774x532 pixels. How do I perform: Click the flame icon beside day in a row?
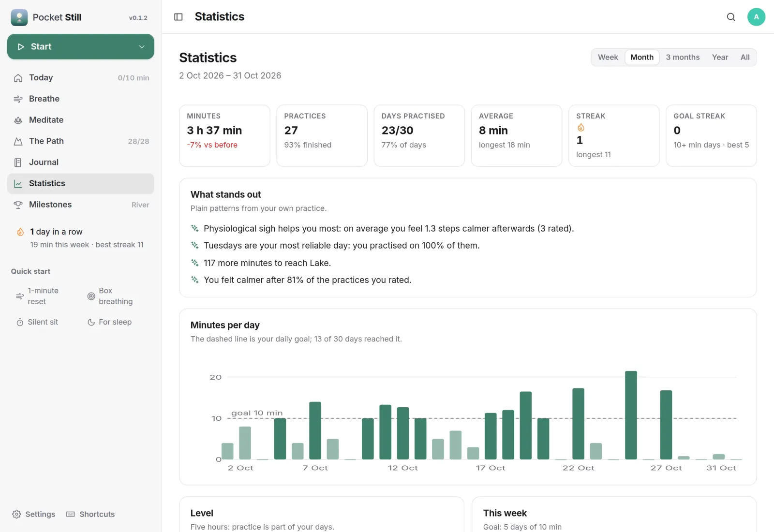(20, 232)
